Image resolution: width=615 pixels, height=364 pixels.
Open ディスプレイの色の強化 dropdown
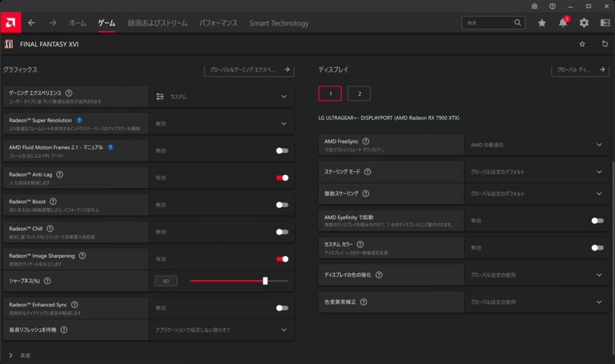(536, 275)
